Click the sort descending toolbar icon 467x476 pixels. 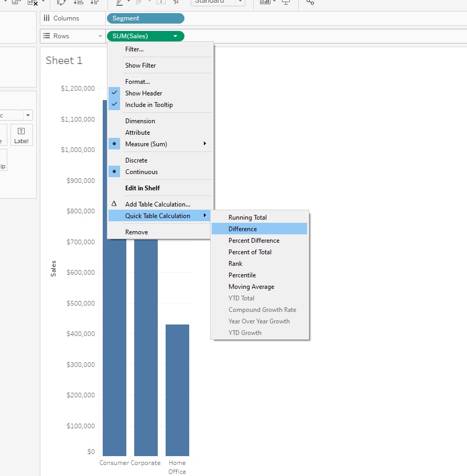[94, 3]
